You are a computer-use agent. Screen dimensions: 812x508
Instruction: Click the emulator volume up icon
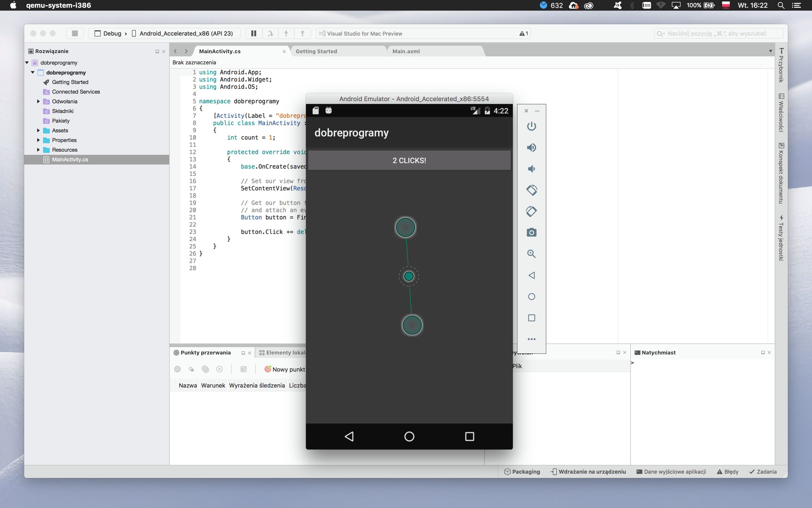click(x=531, y=147)
